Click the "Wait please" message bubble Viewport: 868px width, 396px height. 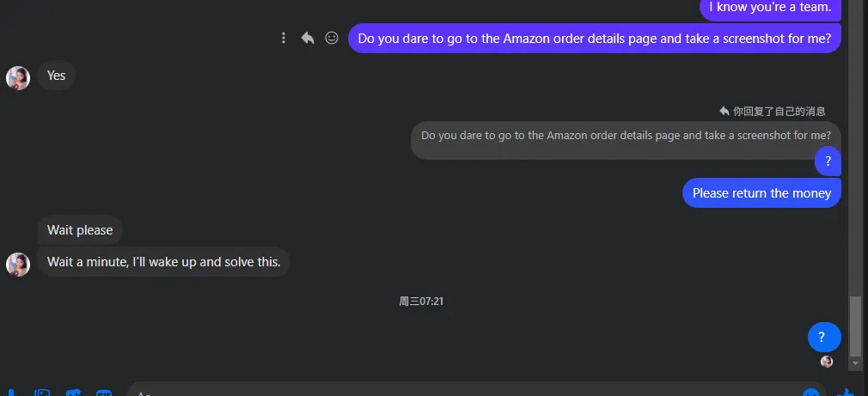80,230
